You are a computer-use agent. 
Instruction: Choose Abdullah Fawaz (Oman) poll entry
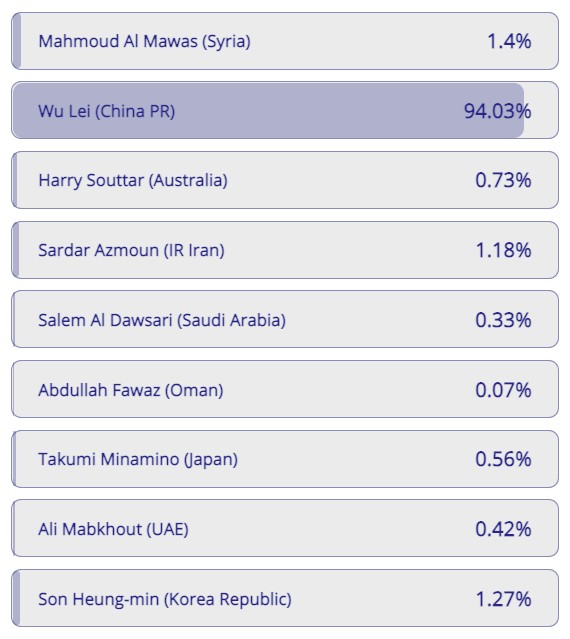coord(285,389)
